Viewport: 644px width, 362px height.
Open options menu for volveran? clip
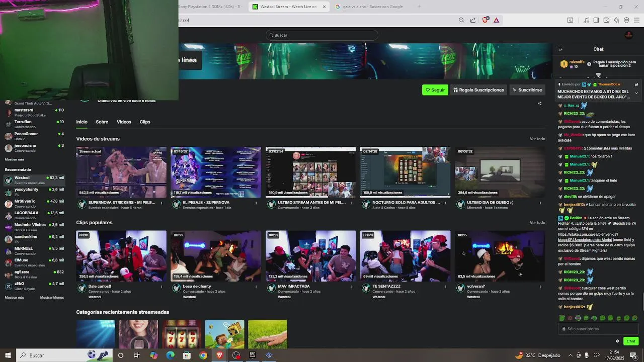click(540, 287)
